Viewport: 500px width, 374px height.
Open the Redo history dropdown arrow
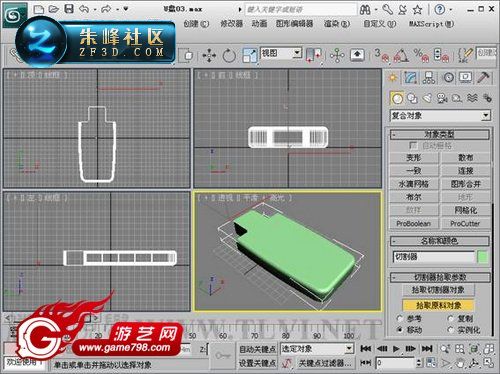click(117, 10)
